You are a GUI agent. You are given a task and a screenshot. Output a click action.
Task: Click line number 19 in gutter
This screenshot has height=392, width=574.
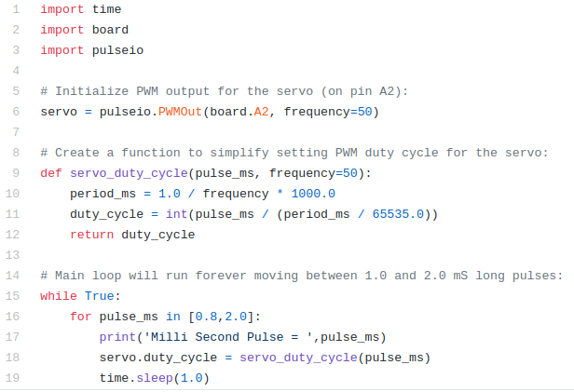(x=12, y=378)
